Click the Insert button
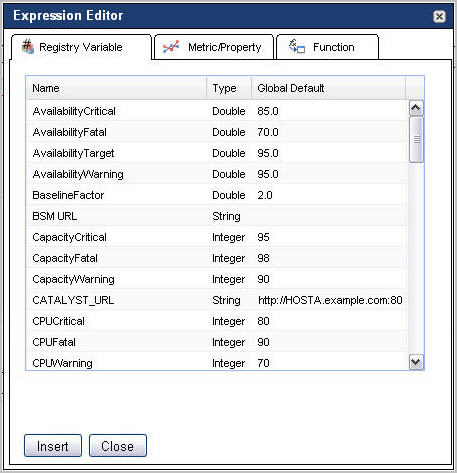Screen dimensions: 457x473 click(x=53, y=446)
